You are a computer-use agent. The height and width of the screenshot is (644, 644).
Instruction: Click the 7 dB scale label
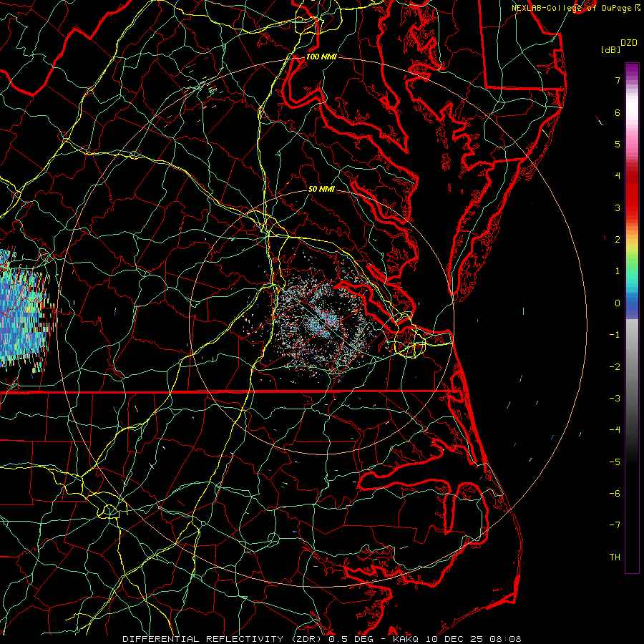click(x=618, y=80)
